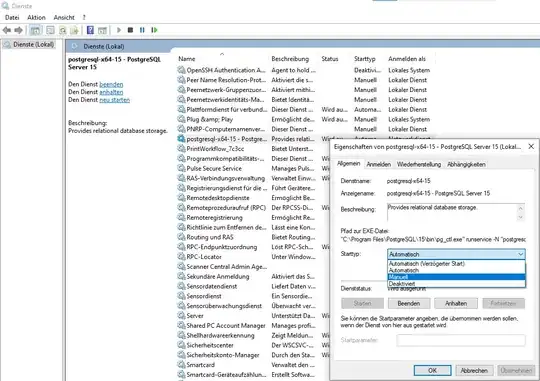Sort services by the Name column header
Screen dimensions: 540x381
187,59
